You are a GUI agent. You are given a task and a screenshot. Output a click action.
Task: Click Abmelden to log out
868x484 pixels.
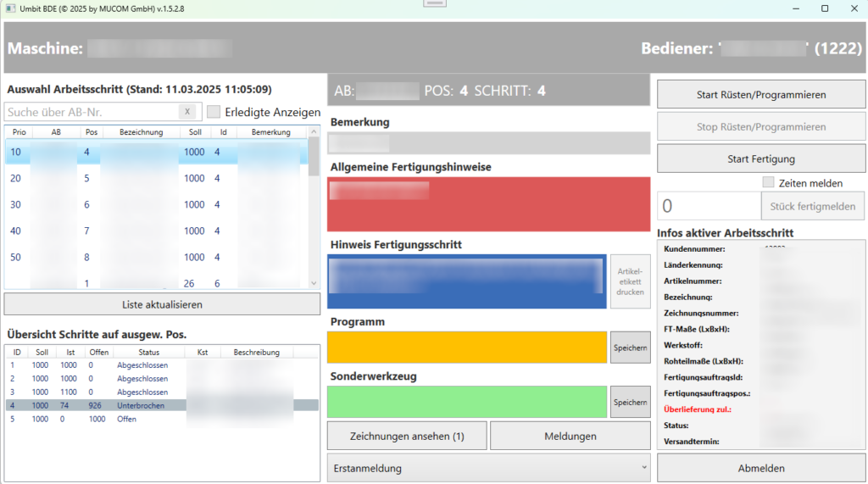(x=760, y=468)
